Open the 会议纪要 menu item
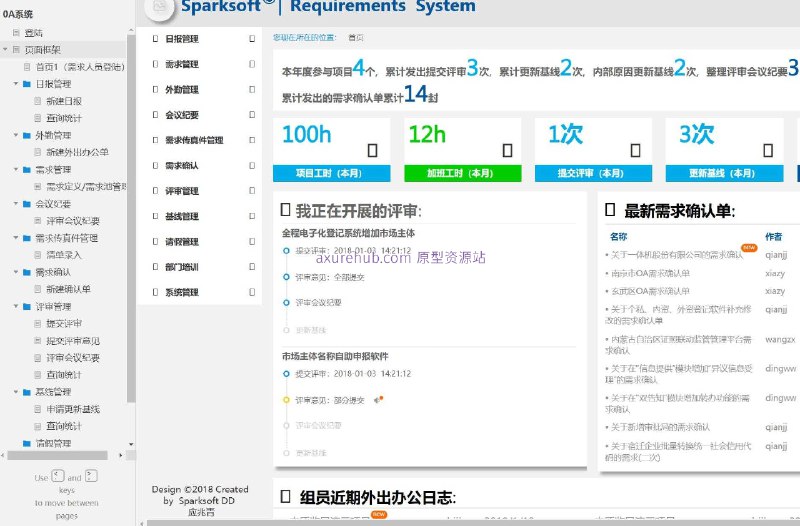The width and height of the screenshot is (800, 526). tap(182, 115)
